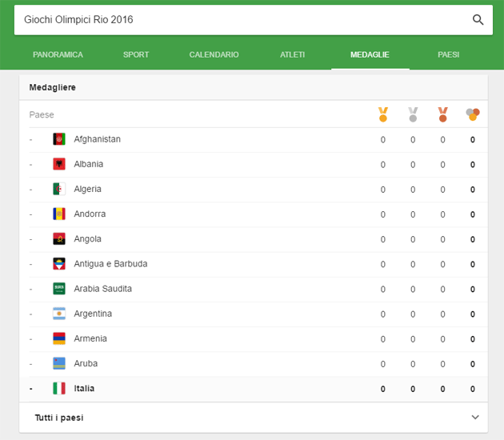The height and width of the screenshot is (440, 504).
Task: Select the Arabia Saudita entry
Action: 102,289
